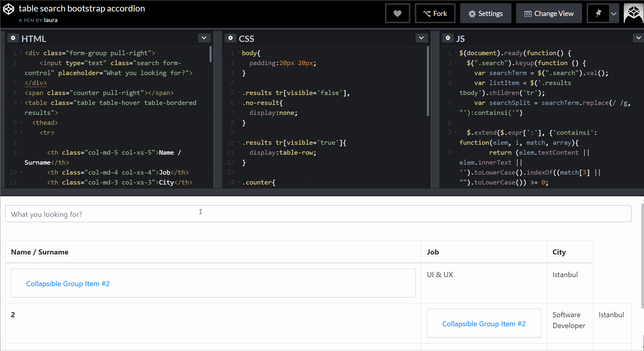Expand CSS panel dropdown chevron
Image resolution: width=644 pixels, height=351 pixels.
pos(421,38)
